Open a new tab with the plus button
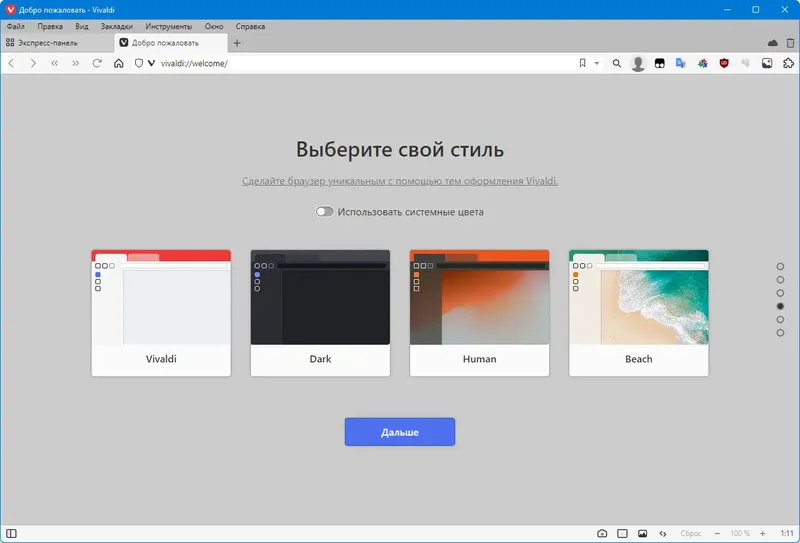The height and width of the screenshot is (543, 800). pyautogui.click(x=237, y=43)
